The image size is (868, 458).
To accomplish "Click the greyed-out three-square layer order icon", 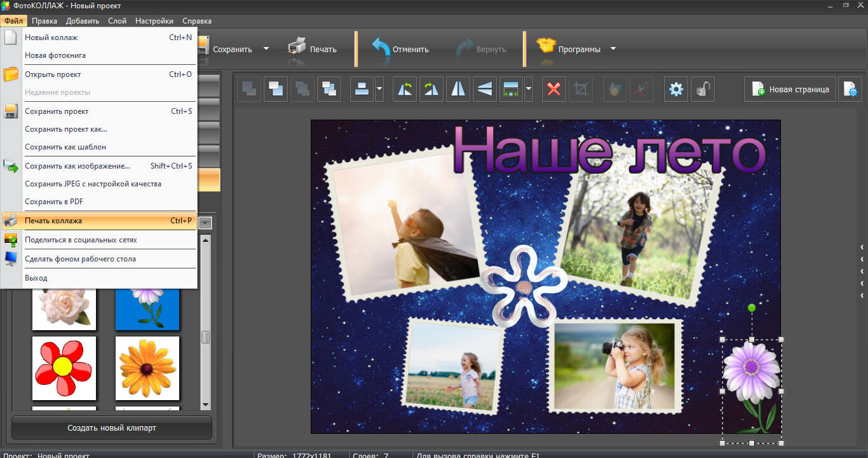I will [x=302, y=89].
